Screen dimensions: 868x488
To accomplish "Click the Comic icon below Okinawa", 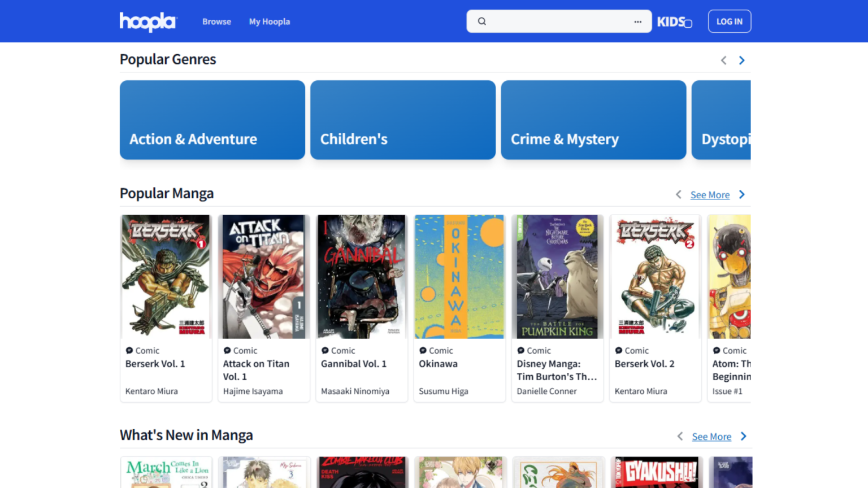I will 423,350.
